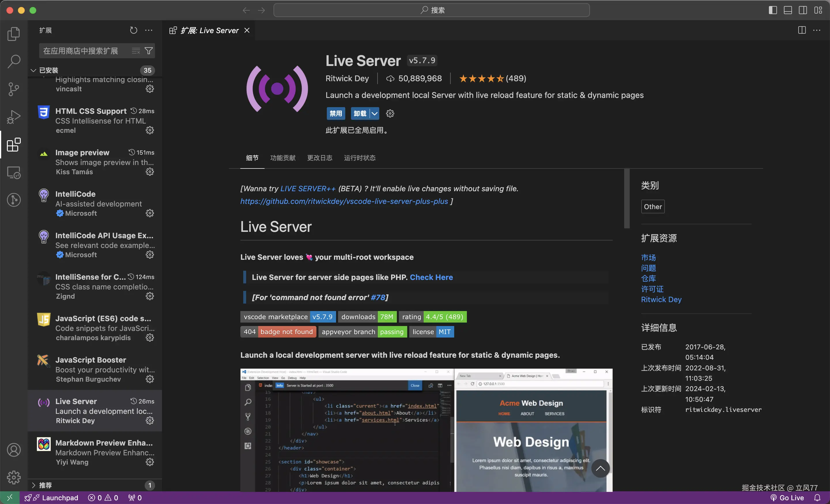Toggle the bottom panel layout button

pyautogui.click(x=788, y=10)
